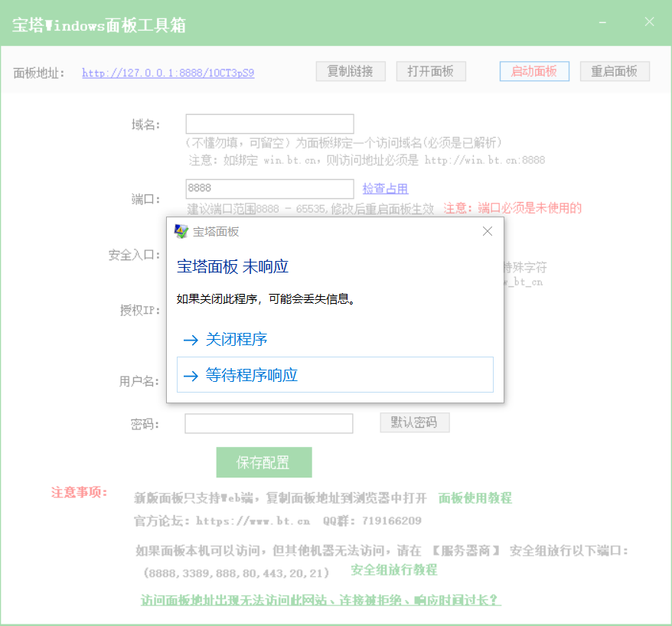Click the arrow icon beside 关闭程序
This screenshot has width=672, height=626.
[x=191, y=341]
